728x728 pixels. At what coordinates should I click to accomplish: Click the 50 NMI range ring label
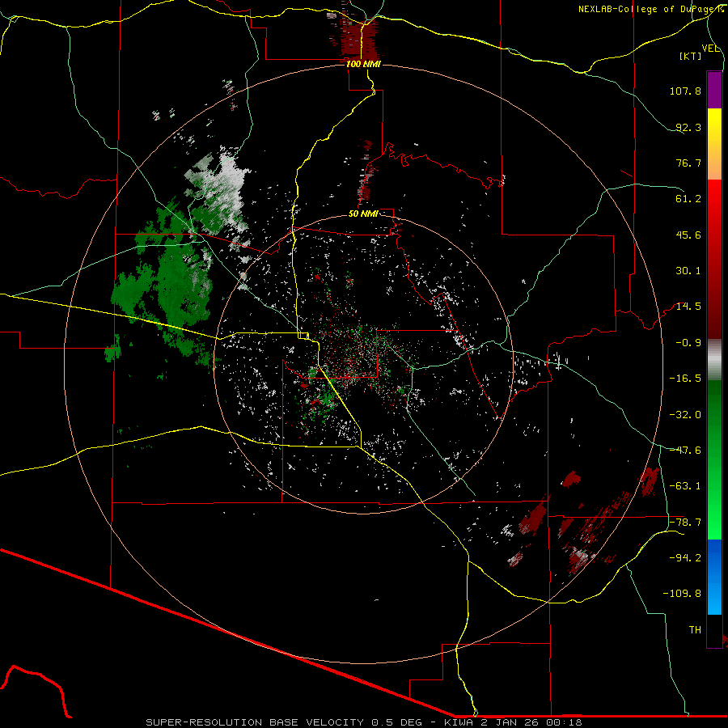click(x=363, y=214)
